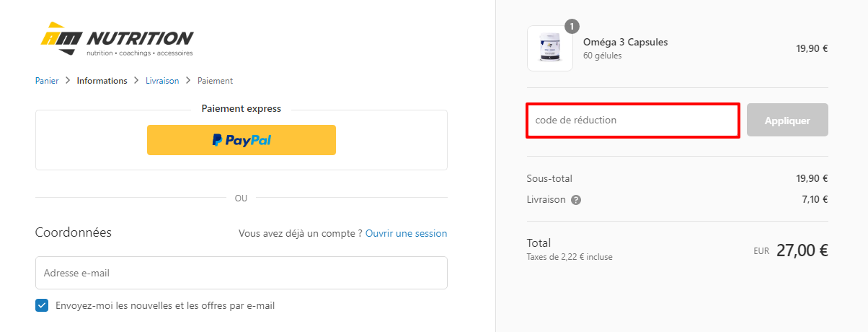This screenshot has height=332, width=868.
Task: Jump to the Livraison breadcrumb step
Action: click(x=162, y=81)
